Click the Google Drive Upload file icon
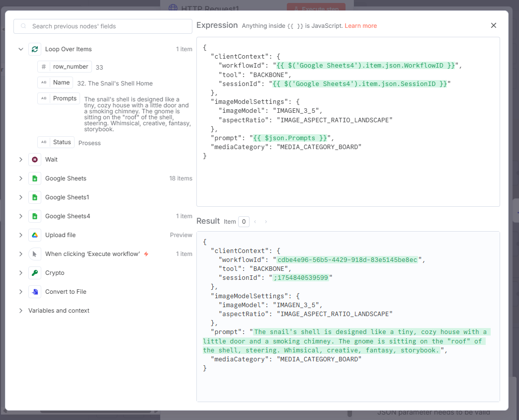Image resolution: width=519 pixels, height=420 pixels. [x=34, y=235]
